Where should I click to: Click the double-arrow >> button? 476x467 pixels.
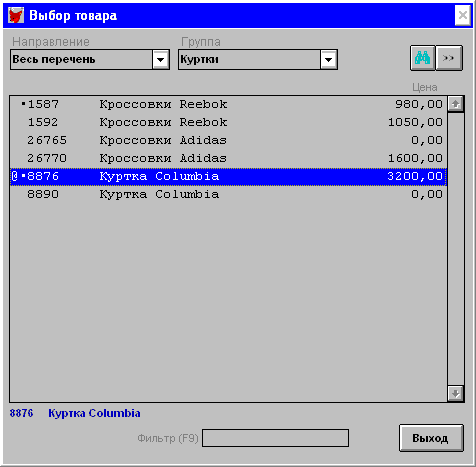point(449,58)
